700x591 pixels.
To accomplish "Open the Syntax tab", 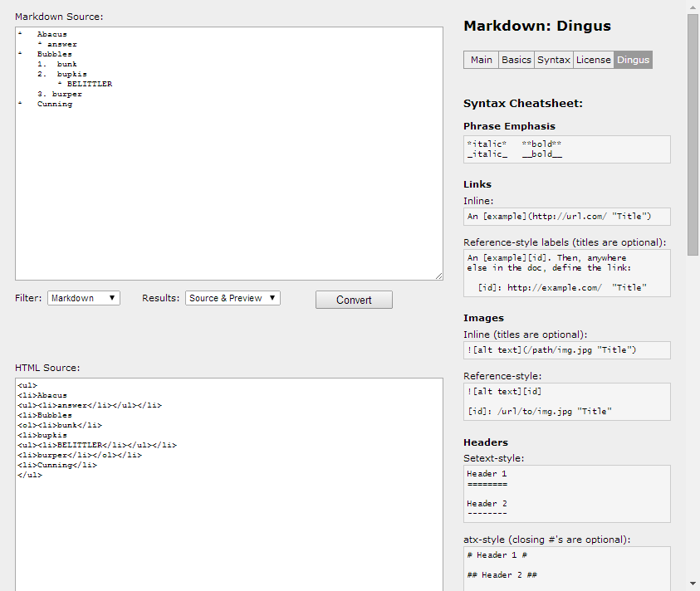I will tap(554, 60).
